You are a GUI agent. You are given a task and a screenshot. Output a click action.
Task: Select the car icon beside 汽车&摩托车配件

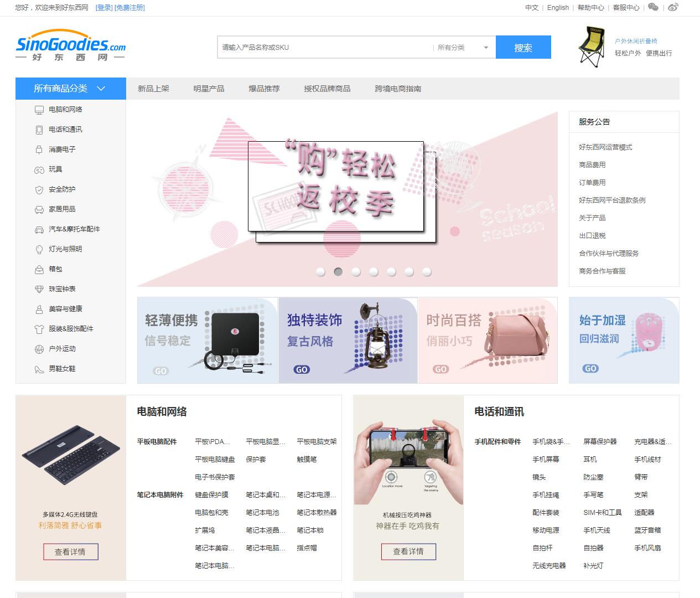(x=39, y=229)
